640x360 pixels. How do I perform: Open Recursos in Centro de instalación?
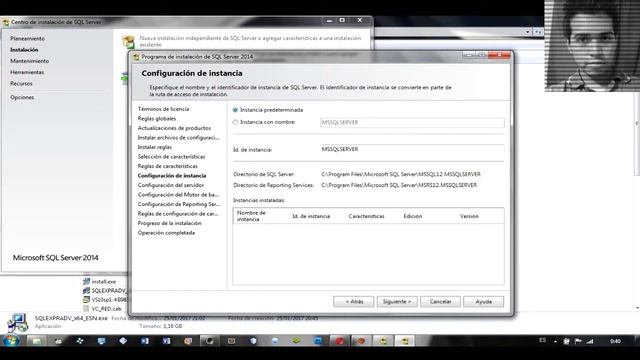point(21,84)
